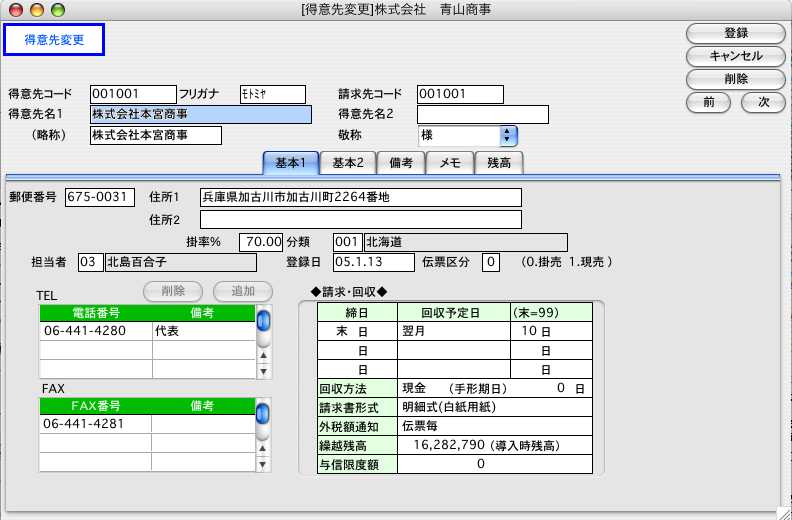
Task: Go to next record with 次
Action: tap(762, 101)
